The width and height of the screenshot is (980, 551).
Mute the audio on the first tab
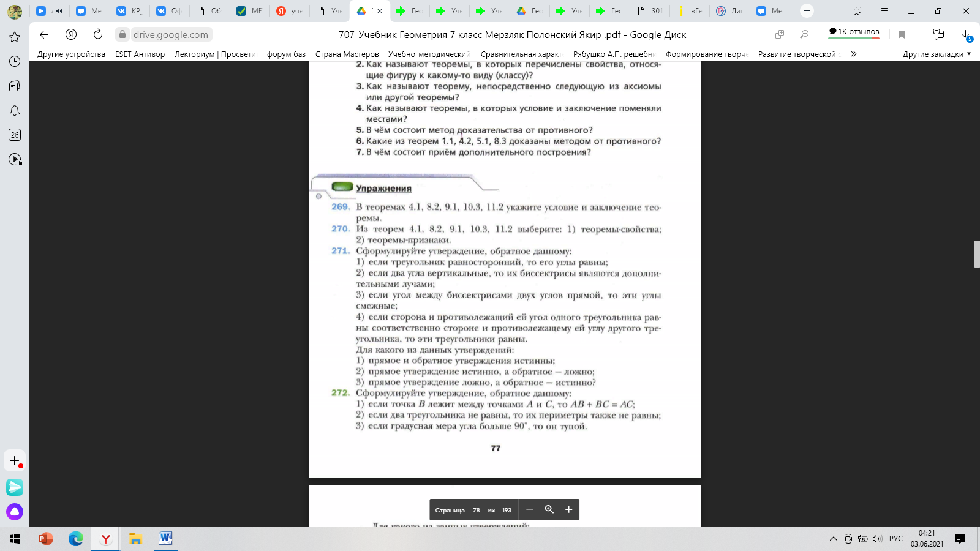pos(59,11)
